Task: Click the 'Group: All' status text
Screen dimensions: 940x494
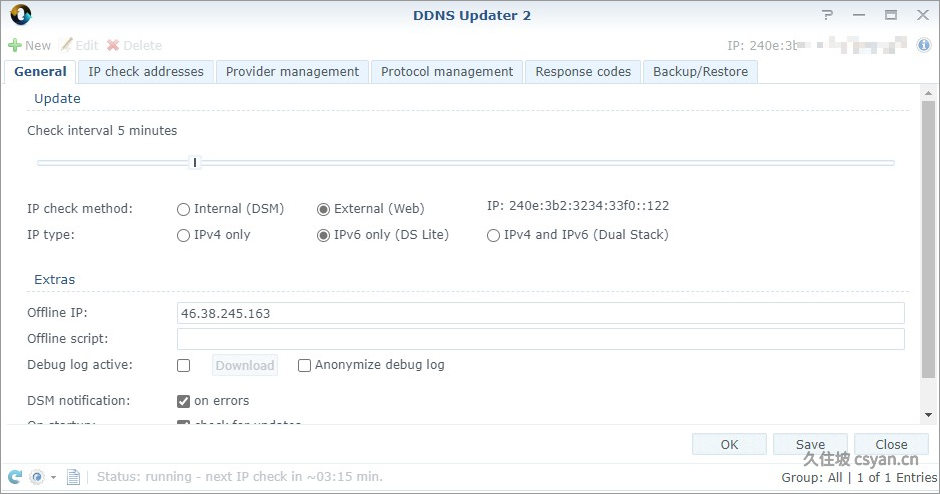Action: pyautogui.click(x=812, y=477)
